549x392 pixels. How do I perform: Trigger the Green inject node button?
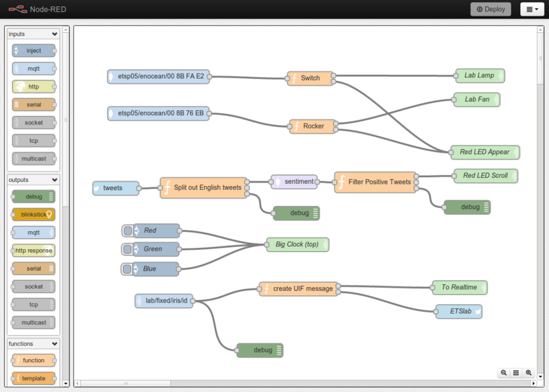[x=128, y=249]
